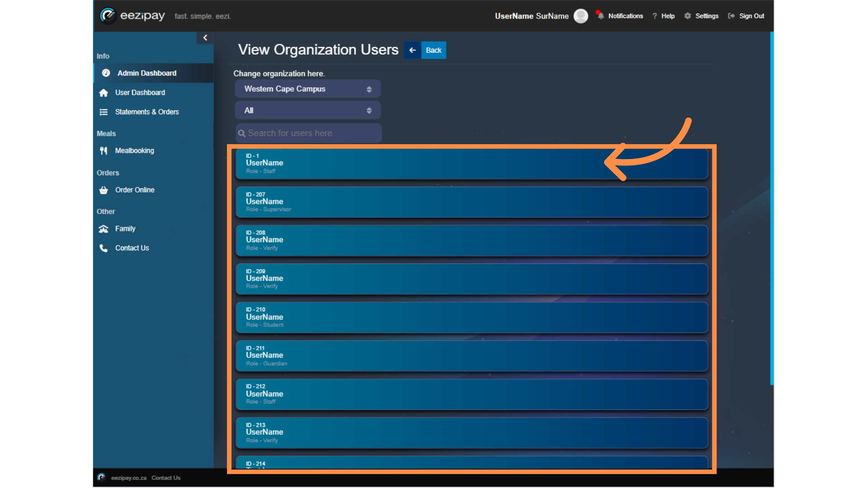The image size is (868, 488).
Task: Open the Western Cape Campus dropdown
Action: pos(308,89)
